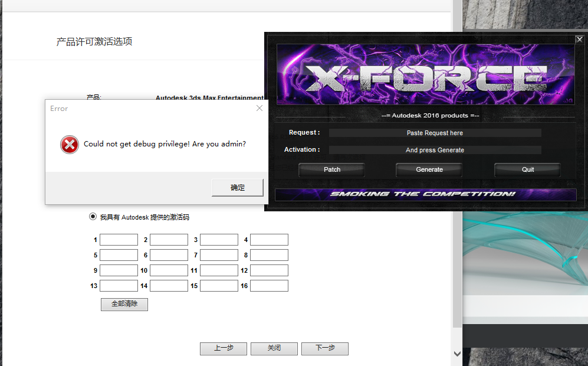Click activation code field 1
This screenshot has height=366, width=588.
(119, 240)
